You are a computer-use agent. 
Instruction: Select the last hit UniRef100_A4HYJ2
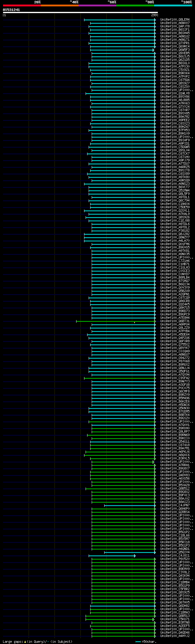point(175,636)
